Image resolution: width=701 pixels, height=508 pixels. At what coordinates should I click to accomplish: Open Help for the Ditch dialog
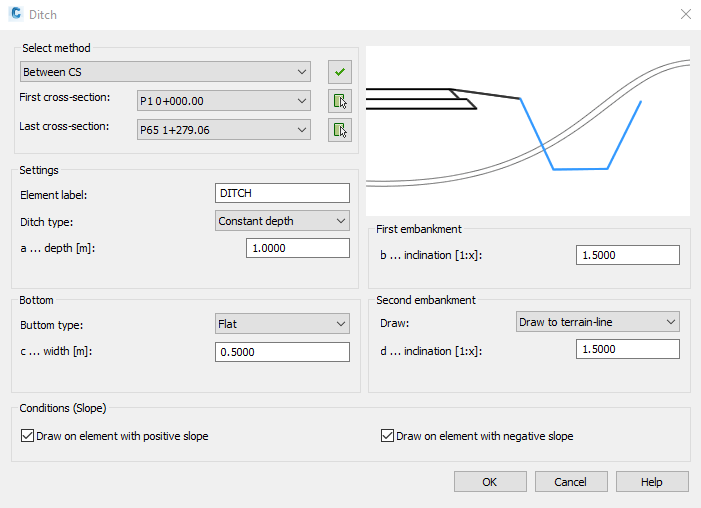click(651, 482)
